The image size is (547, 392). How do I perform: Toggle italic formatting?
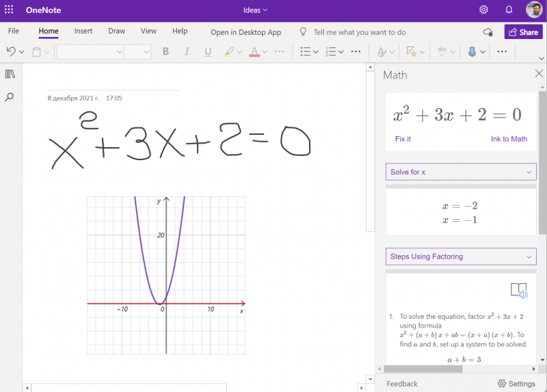[187, 51]
